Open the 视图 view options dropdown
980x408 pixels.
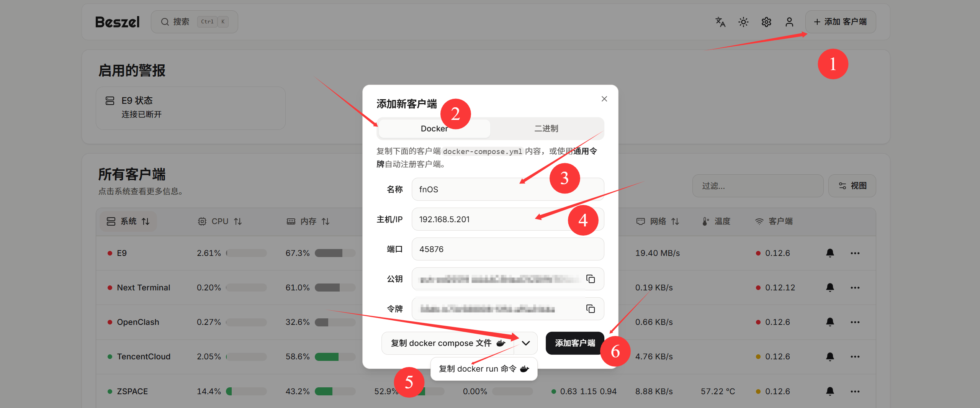852,186
